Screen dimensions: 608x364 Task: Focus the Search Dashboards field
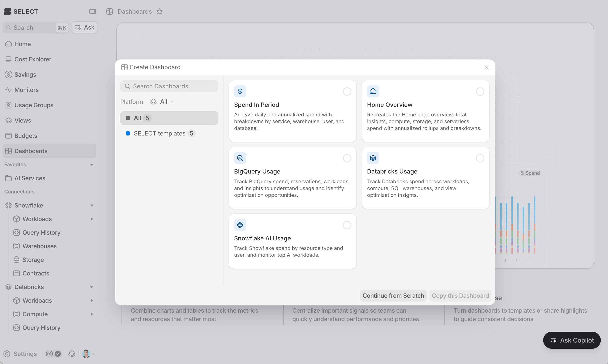pyautogui.click(x=169, y=86)
